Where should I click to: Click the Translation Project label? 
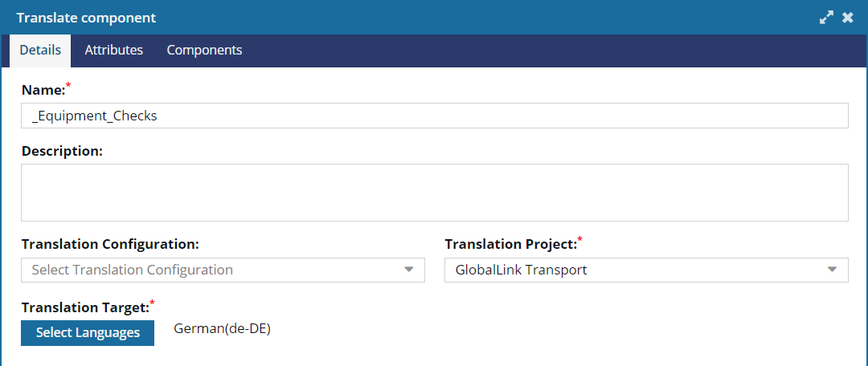coord(510,244)
